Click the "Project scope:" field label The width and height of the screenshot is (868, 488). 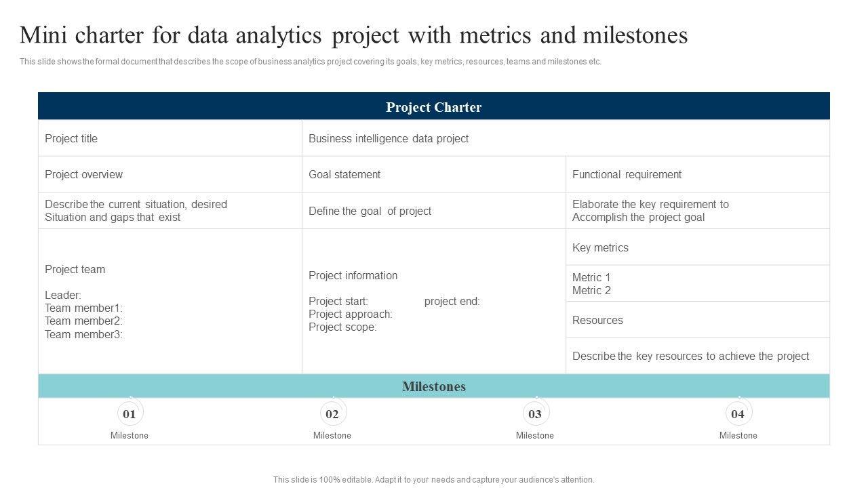[x=342, y=327]
